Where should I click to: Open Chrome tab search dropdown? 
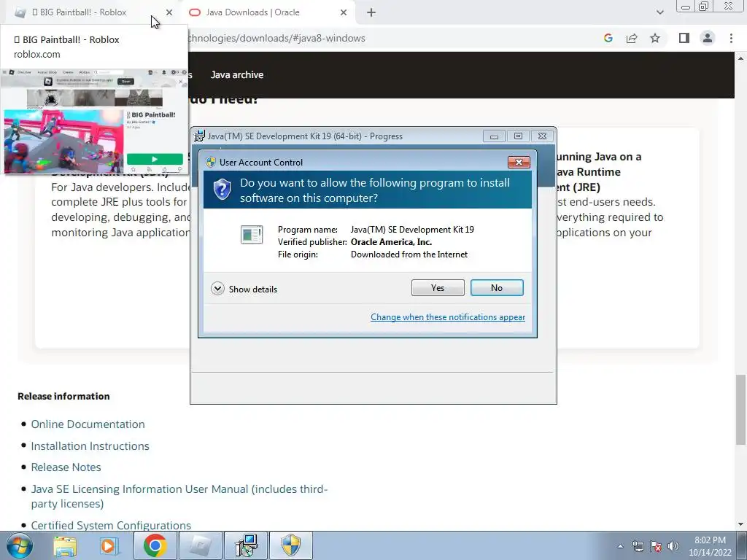pyautogui.click(x=659, y=12)
